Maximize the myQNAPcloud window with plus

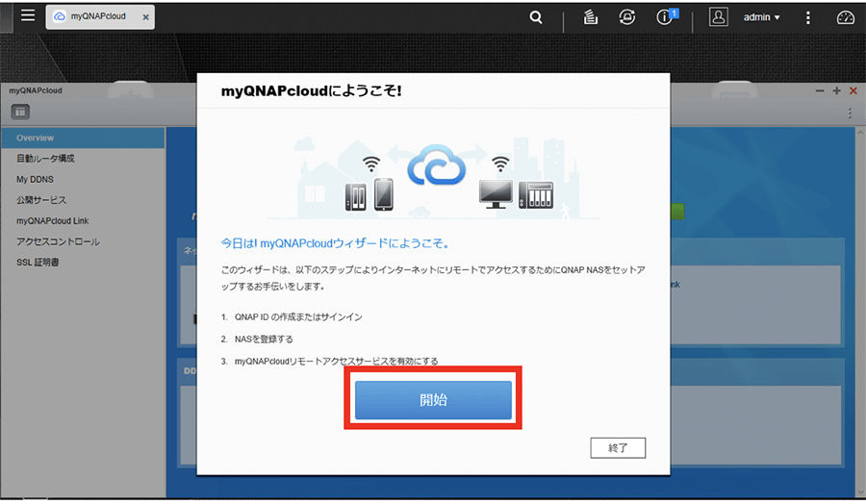(x=836, y=90)
